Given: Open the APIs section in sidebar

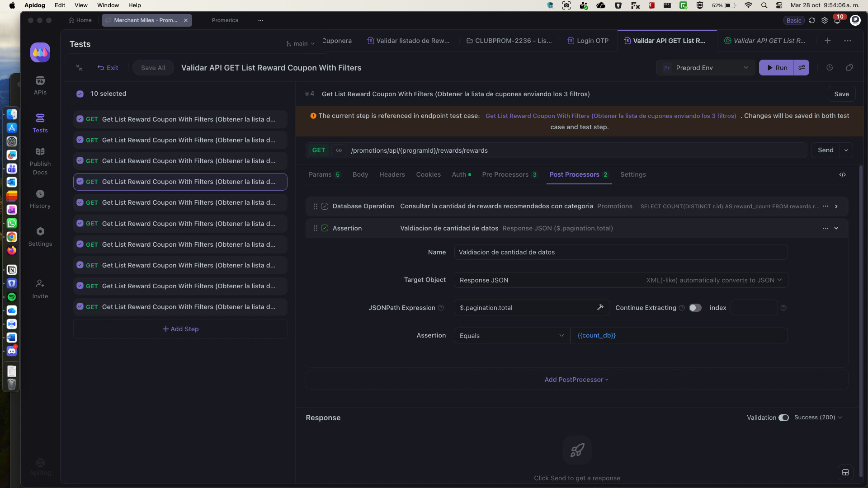Looking at the screenshot, I should 40,85.
